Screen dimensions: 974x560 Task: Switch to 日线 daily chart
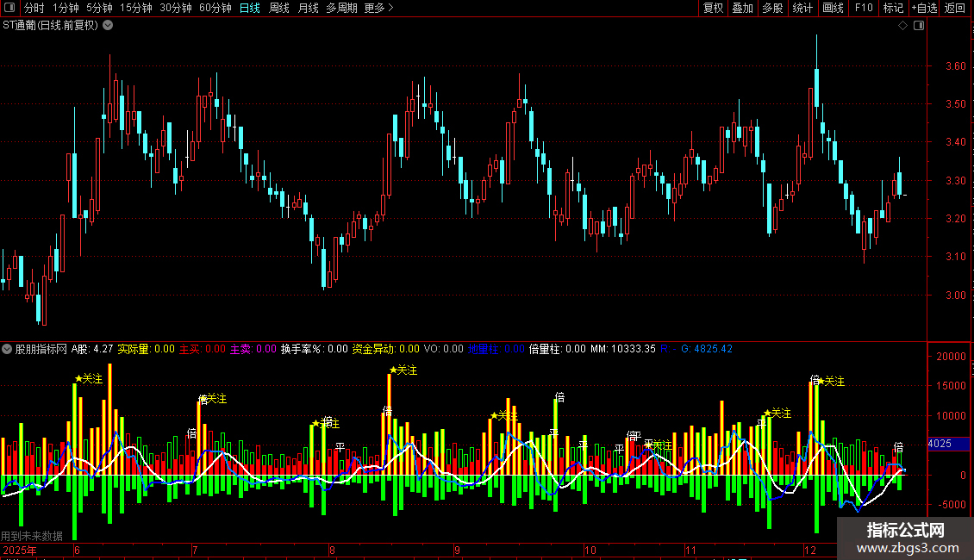click(x=250, y=8)
